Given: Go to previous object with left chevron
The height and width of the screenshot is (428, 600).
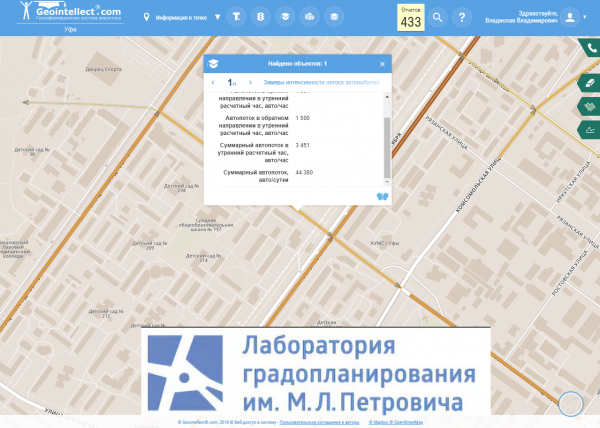Looking at the screenshot, I should [x=213, y=82].
